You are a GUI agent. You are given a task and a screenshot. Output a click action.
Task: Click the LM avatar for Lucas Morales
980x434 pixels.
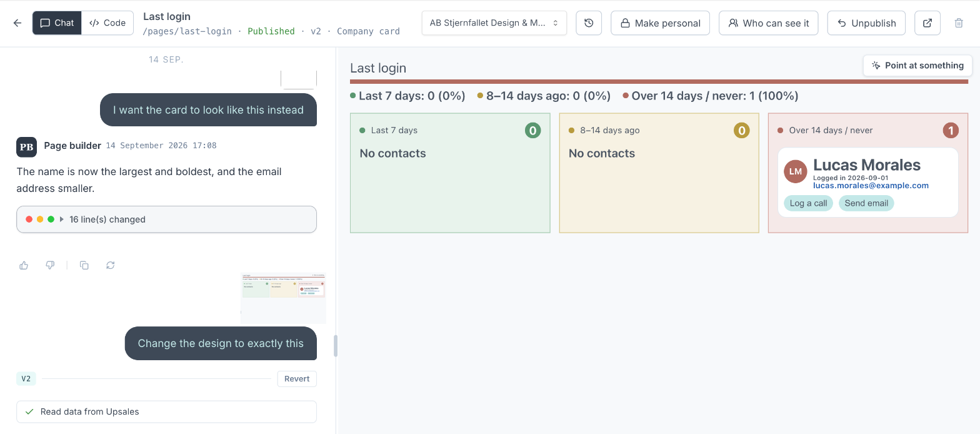pyautogui.click(x=796, y=171)
